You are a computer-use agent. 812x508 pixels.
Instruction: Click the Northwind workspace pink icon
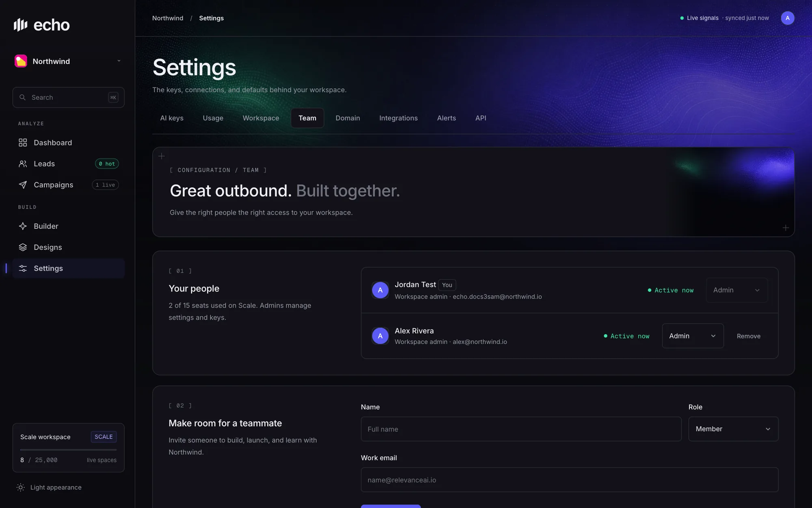pos(21,61)
